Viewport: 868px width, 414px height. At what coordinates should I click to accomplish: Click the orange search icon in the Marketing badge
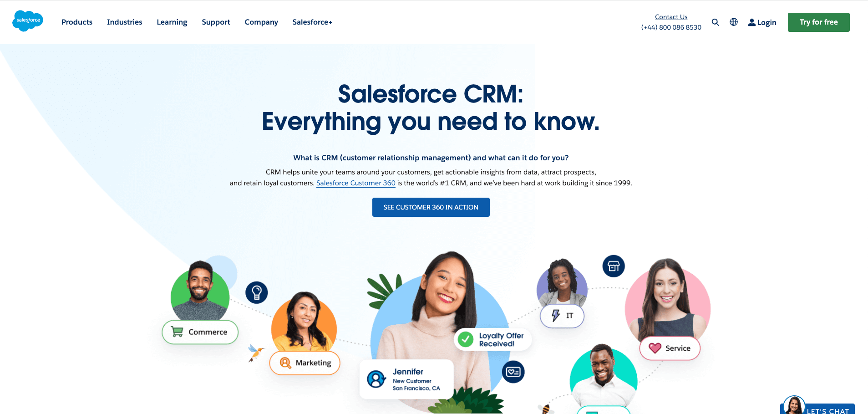[x=285, y=363]
